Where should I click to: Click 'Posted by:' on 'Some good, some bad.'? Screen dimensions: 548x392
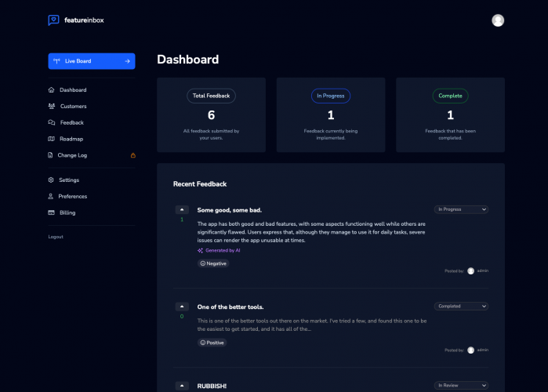(x=454, y=270)
